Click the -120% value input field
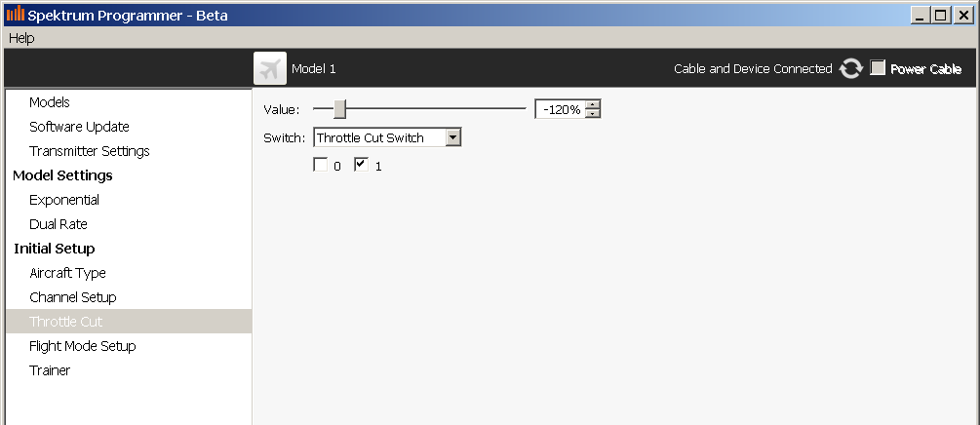 pyautogui.click(x=560, y=109)
